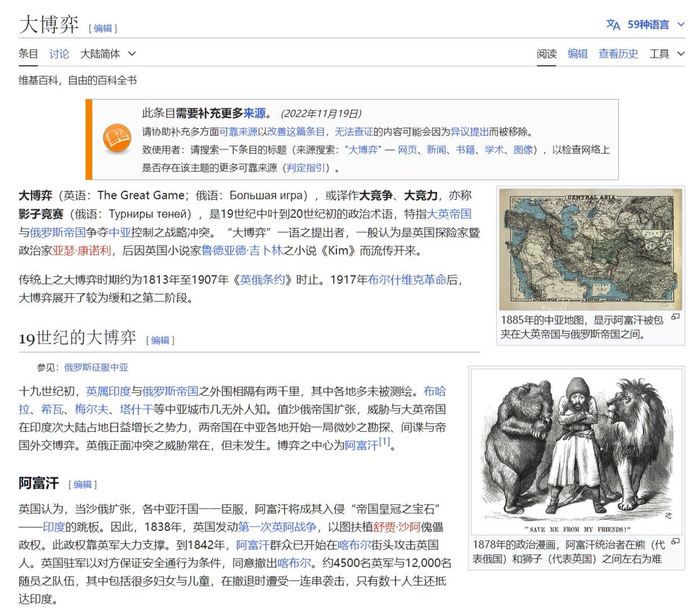Open the 阿富汗 link ending the 19世纪 paragraph
Viewport: 697px width, 616px height.
[x=362, y=446]
